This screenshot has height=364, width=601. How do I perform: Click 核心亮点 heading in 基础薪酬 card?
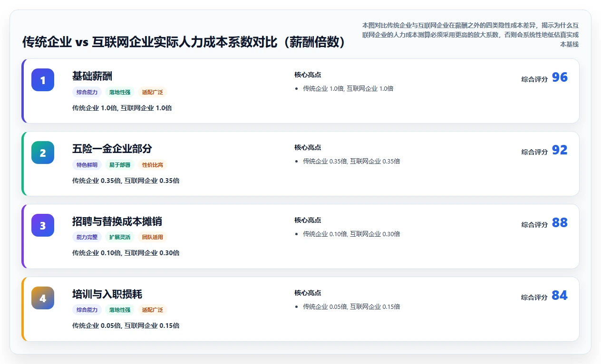click(308, 75)
